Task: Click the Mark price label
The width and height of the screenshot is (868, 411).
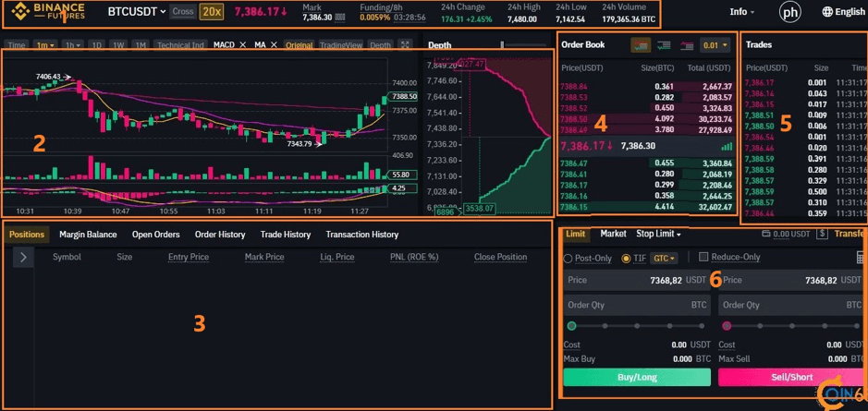Action: (x=312, y=7)
